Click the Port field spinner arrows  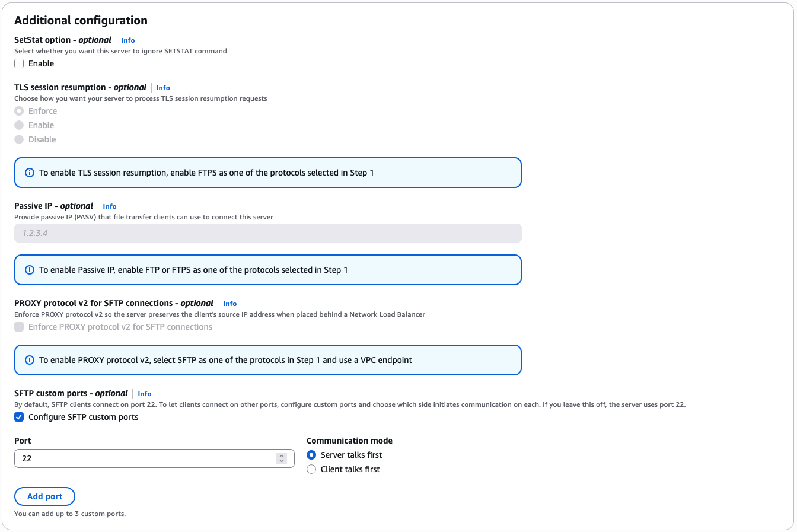(282, 458)
